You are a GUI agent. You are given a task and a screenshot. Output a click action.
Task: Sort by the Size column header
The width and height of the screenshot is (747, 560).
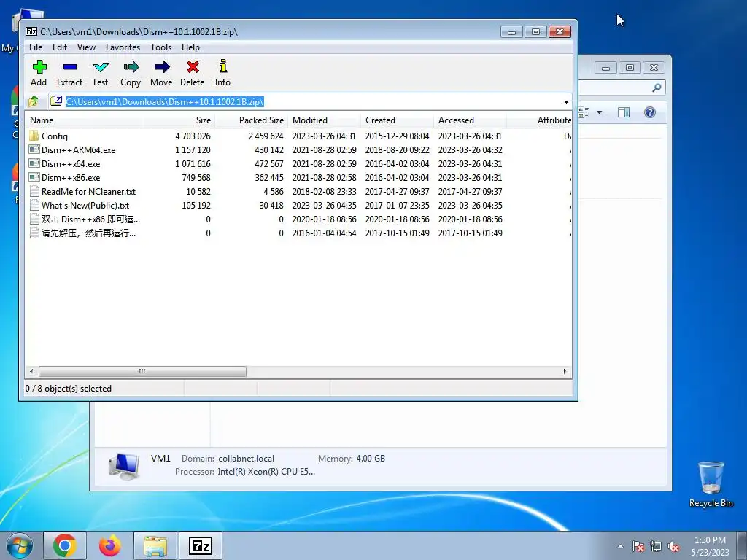tap(178, 120)
